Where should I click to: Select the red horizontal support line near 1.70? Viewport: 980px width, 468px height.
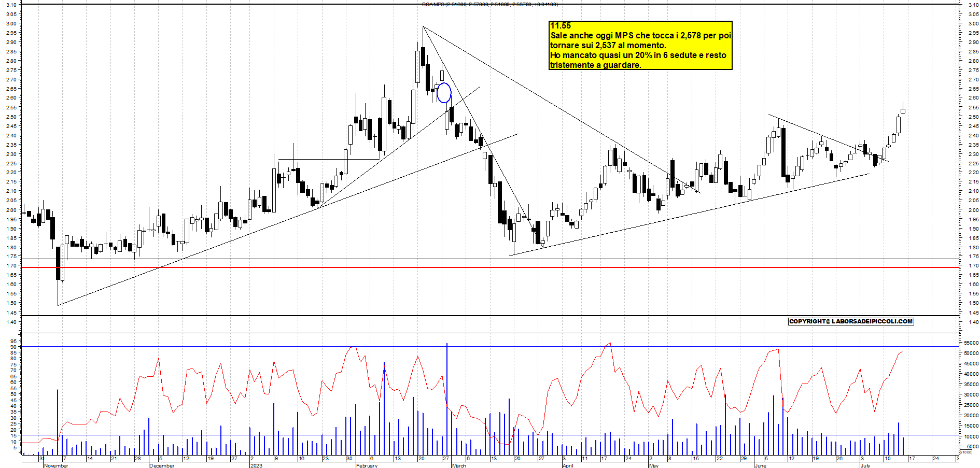tap(490, 267)
